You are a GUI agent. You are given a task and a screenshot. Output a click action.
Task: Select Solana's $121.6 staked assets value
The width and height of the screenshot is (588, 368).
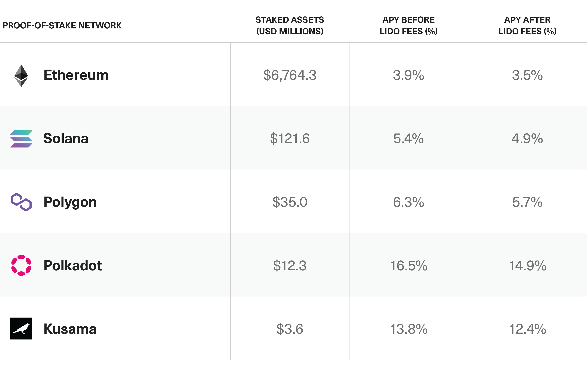(290, 139)
